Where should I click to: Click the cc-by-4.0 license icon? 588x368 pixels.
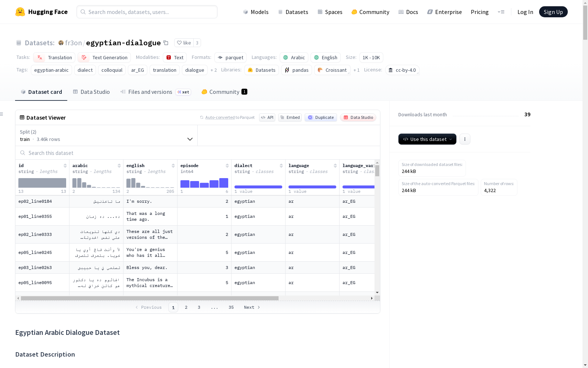(x=391, y=70)
